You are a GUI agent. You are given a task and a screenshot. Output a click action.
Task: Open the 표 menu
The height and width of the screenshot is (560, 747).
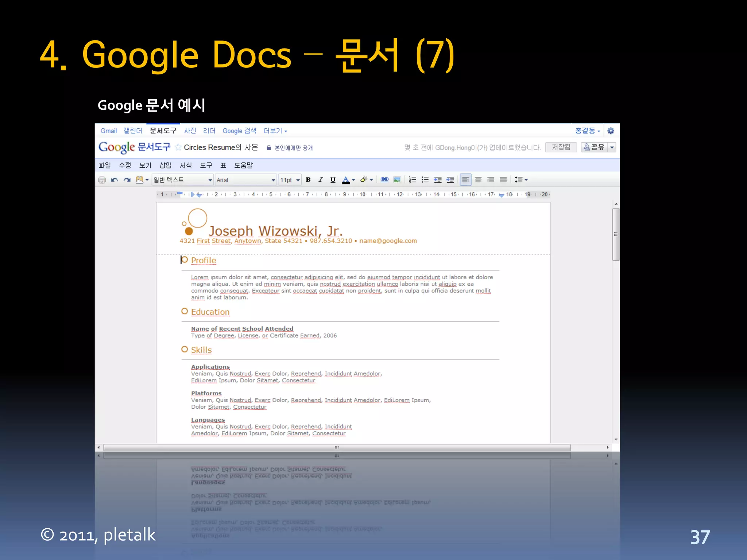(x=223, y=165)
